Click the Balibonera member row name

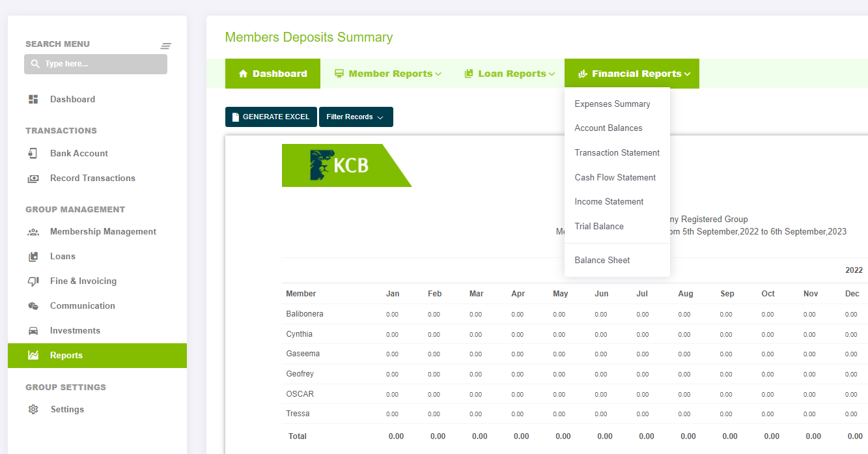[305, 314]
